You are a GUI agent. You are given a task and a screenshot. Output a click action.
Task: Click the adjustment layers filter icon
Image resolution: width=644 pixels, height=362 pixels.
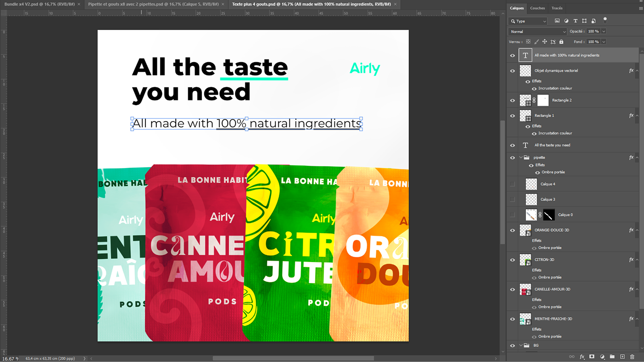(566, 20)
